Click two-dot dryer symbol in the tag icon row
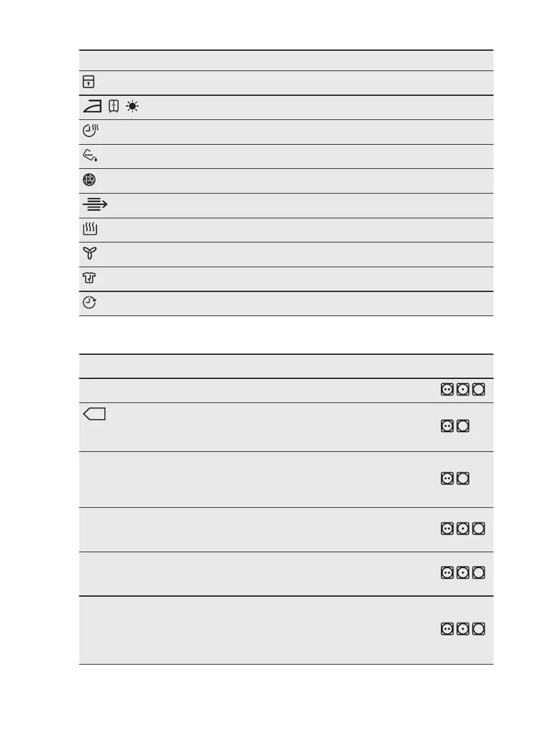 pyautogui.click(x=447, y=427)
